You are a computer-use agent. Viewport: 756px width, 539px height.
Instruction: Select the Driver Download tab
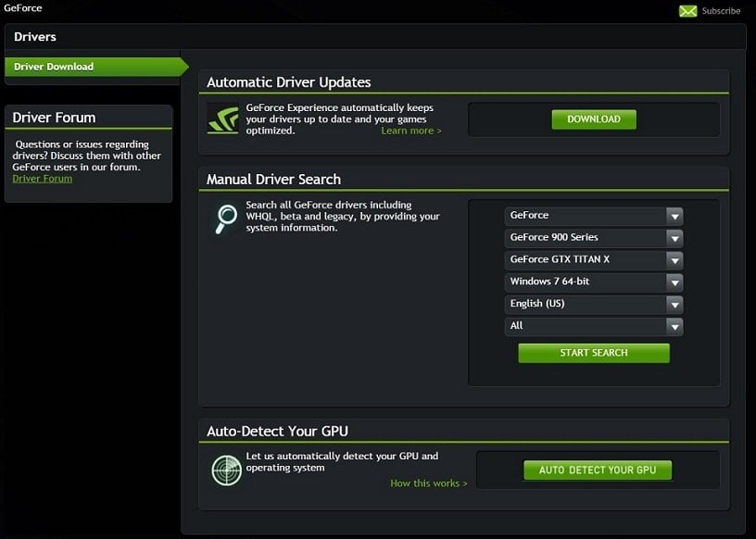96,67
